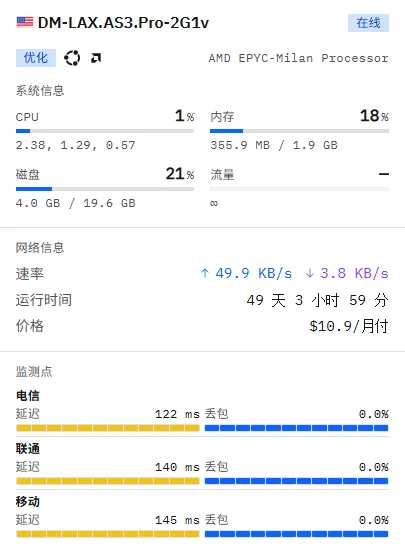
Task: Click the upload speed arrow icon
Action: pyautogui.click(x=205, y=273)
